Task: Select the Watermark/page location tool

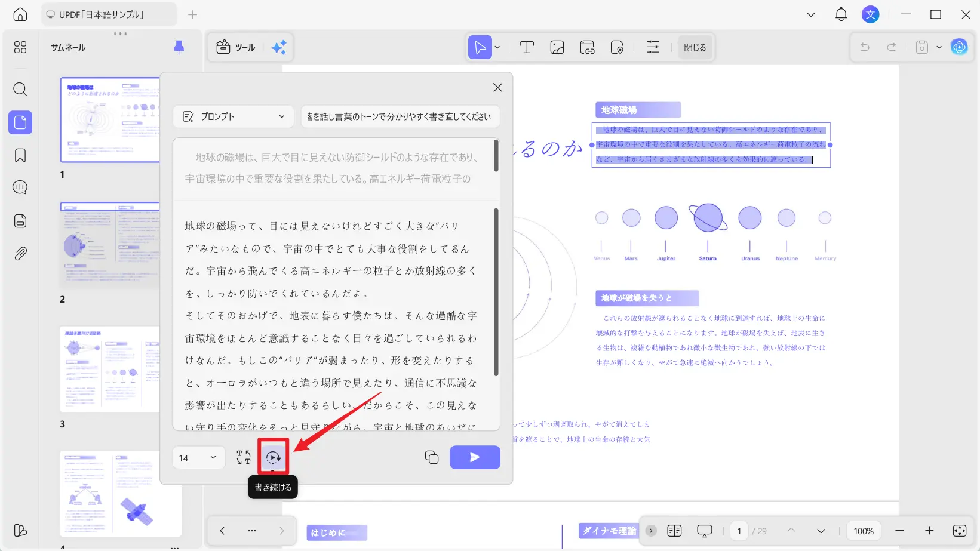Action: [618, 47]
